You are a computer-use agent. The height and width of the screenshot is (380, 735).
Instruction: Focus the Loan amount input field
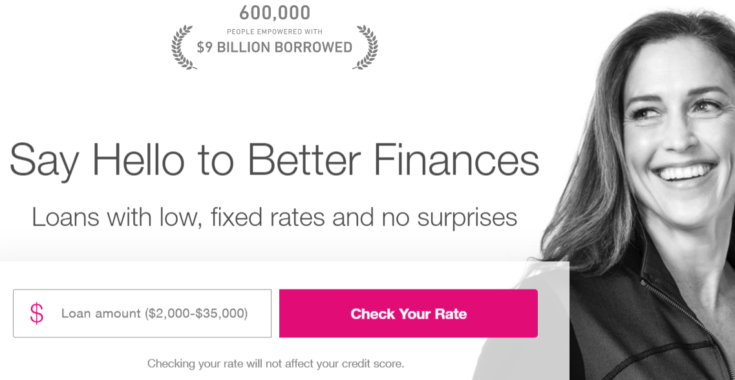click(142, 313)
